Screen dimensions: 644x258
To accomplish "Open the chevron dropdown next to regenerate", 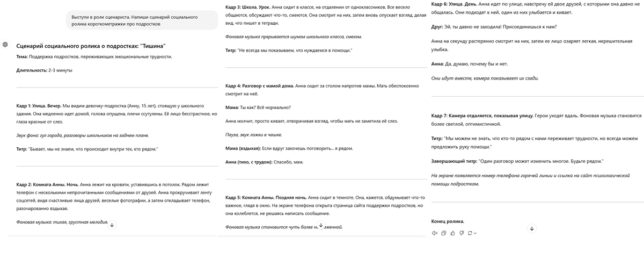I will (475, 233).
